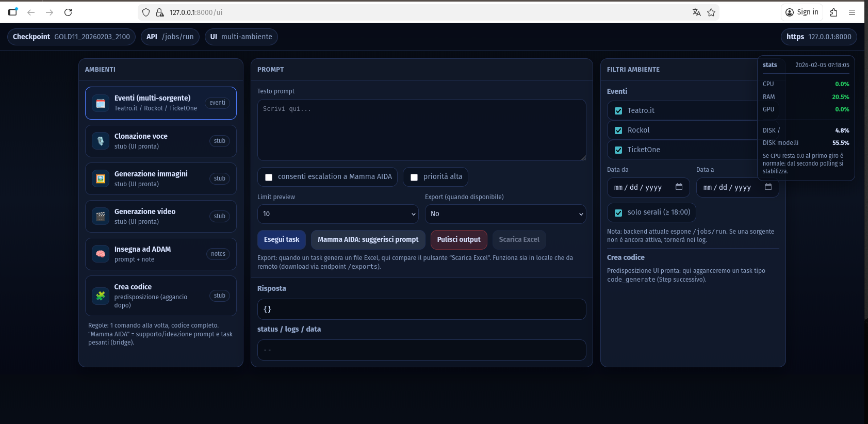Viewport: 868px width, 424px height.
Task: Run the task with Esegui task
Action: click(282, 239)
